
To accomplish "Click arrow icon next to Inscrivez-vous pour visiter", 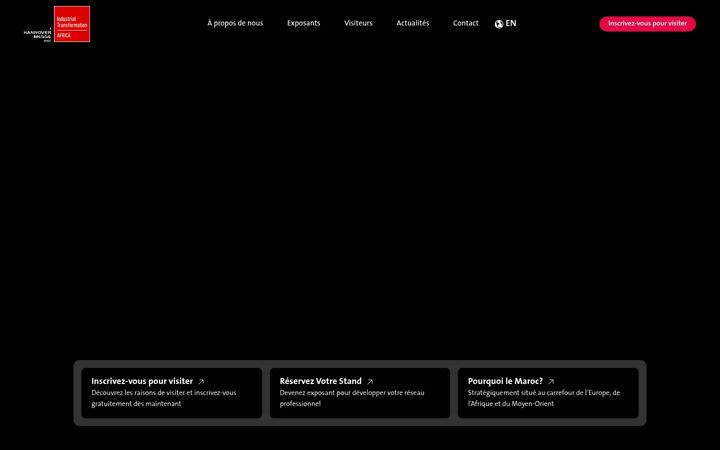I will [x=201, y=382].
